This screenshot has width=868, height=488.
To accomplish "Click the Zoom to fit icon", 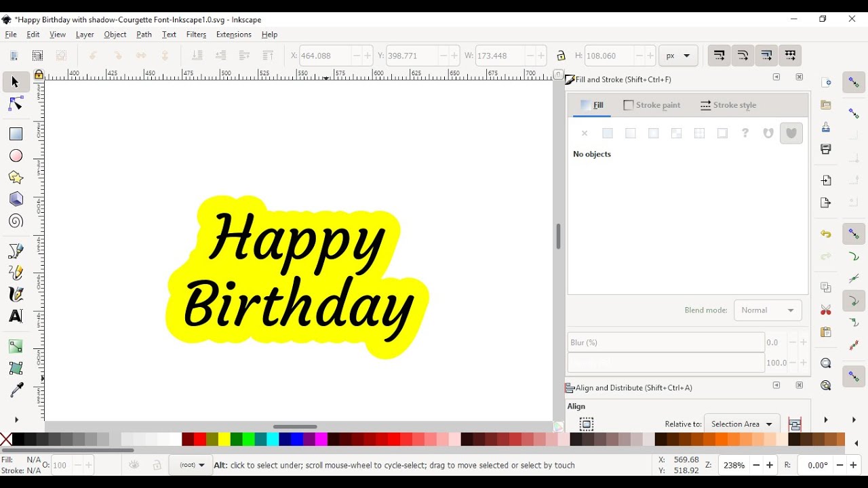I will click(826, 363).
